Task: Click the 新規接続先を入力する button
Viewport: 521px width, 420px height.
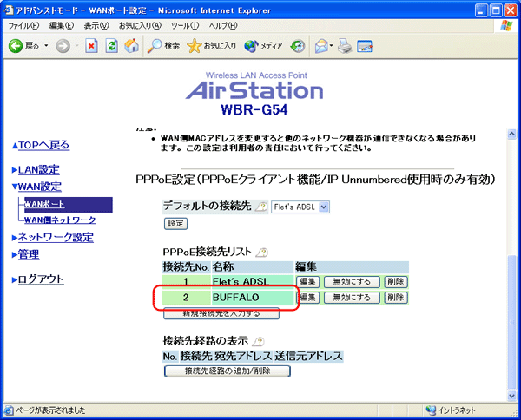Action: coord(221,313)
